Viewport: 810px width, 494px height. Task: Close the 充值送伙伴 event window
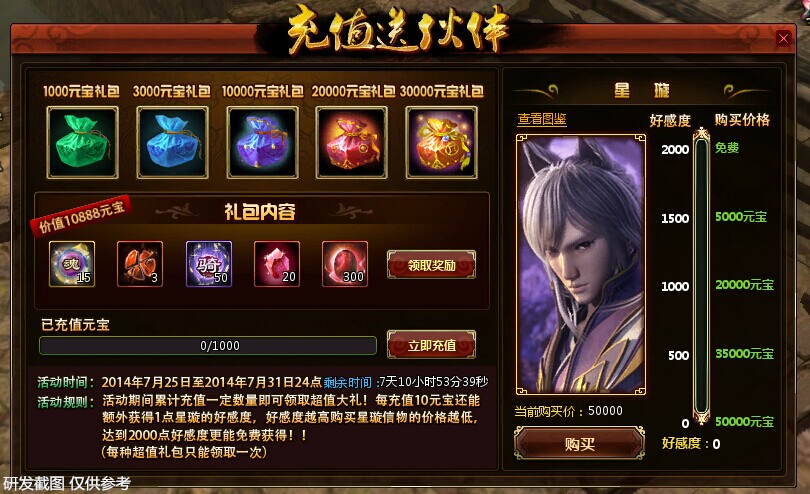tap(783, 38)
